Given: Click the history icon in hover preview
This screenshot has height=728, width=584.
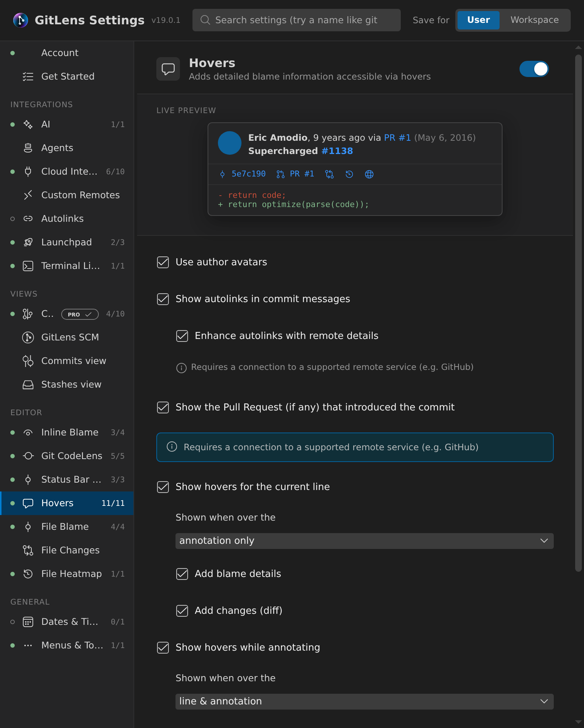Looking at the screenshot, I should coord(349,174).
